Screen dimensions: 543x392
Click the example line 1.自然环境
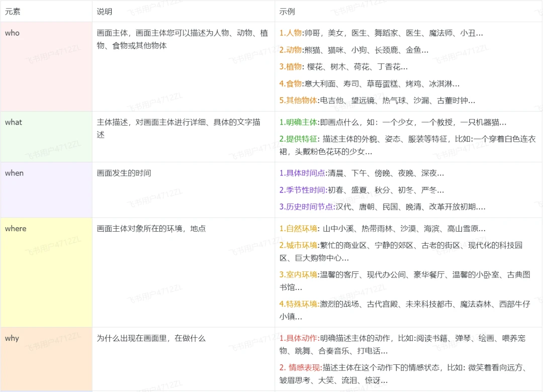coord(382,229)
